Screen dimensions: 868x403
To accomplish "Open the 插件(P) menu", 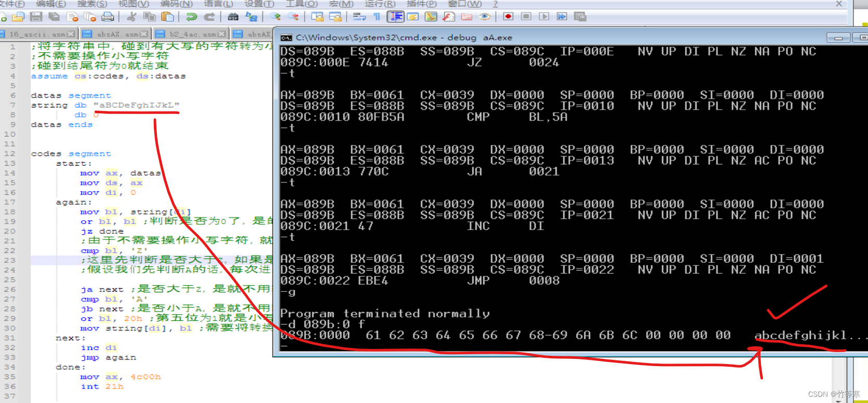I will pos(422,4).
